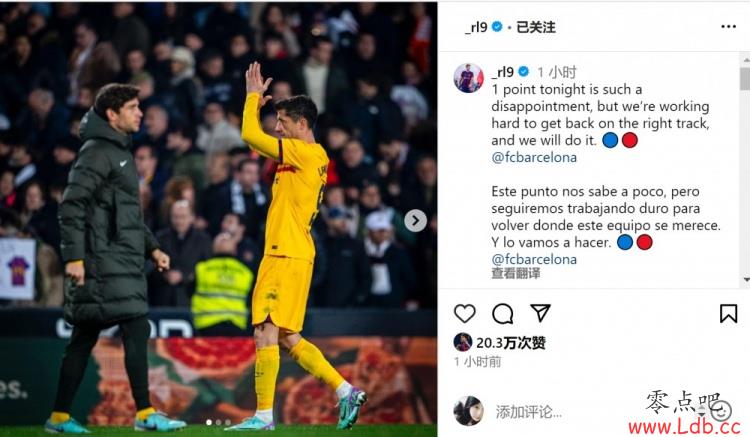Save the post with the bookmark icon
Screen dimensions: 750x437
[x=728, y=314]
